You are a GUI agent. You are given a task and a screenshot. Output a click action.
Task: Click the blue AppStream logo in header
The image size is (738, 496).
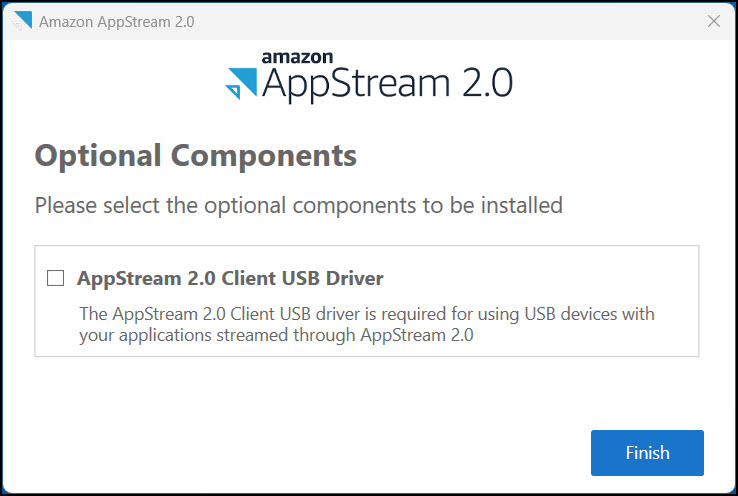point(241,83)
